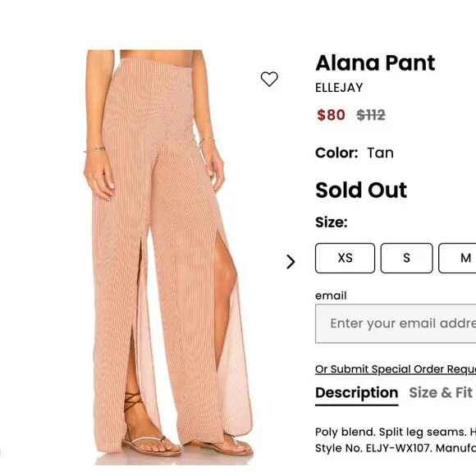
Task: Open the Submit Special Order Request link
Action: tap(396, 369)
